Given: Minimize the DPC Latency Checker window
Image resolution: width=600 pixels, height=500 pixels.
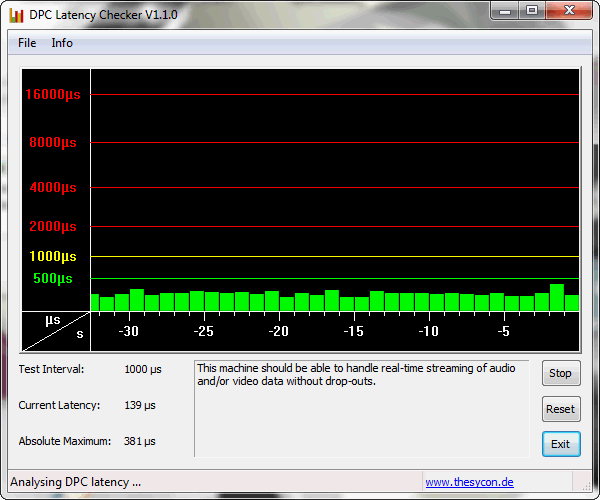Looking at the screenshot, I should (507, 11).
